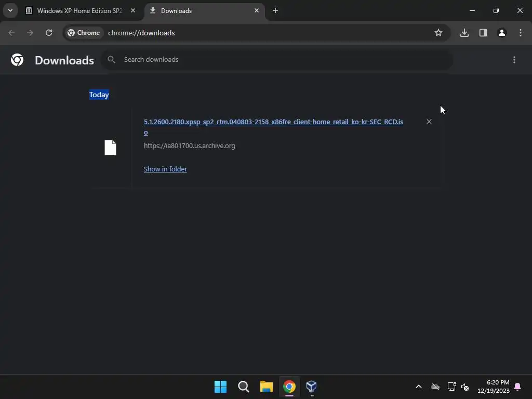Open the notification bell icon

pyautogui.click(x=518, y=387)
